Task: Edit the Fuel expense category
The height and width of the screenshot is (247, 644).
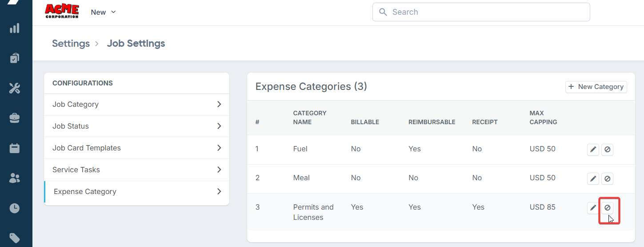Action: pos(593,150)
